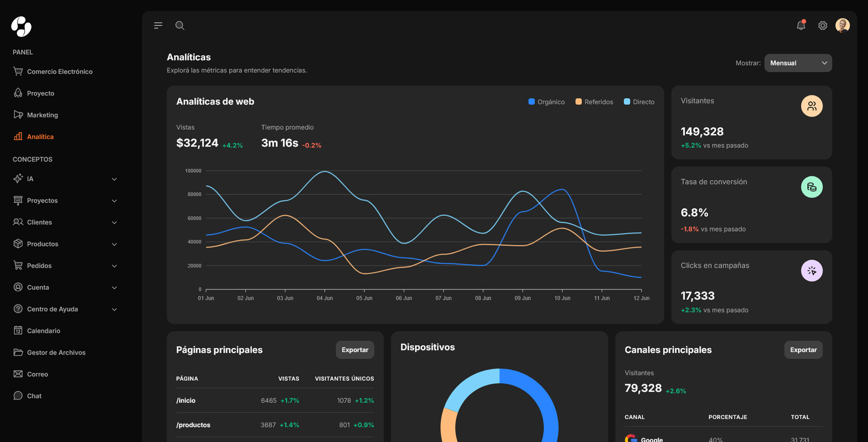Go to Comercio Electrónico in sidebar

(x=59, y=71)
